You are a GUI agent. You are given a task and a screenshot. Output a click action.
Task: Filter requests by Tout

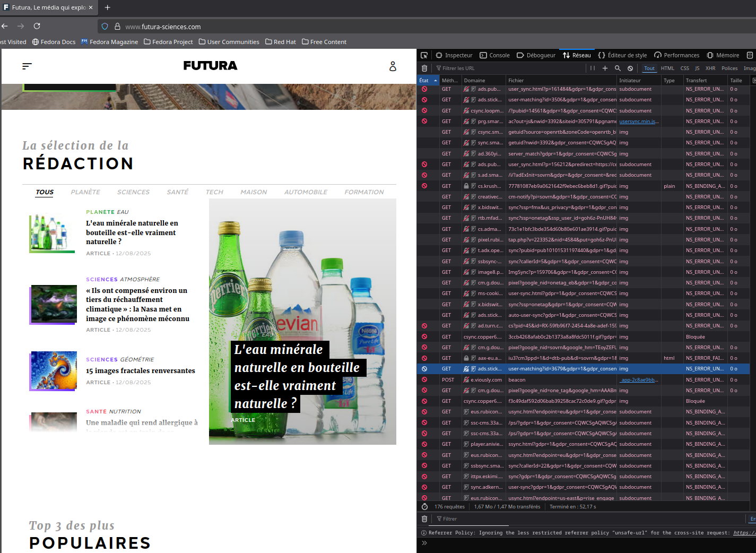coord(649,68)
